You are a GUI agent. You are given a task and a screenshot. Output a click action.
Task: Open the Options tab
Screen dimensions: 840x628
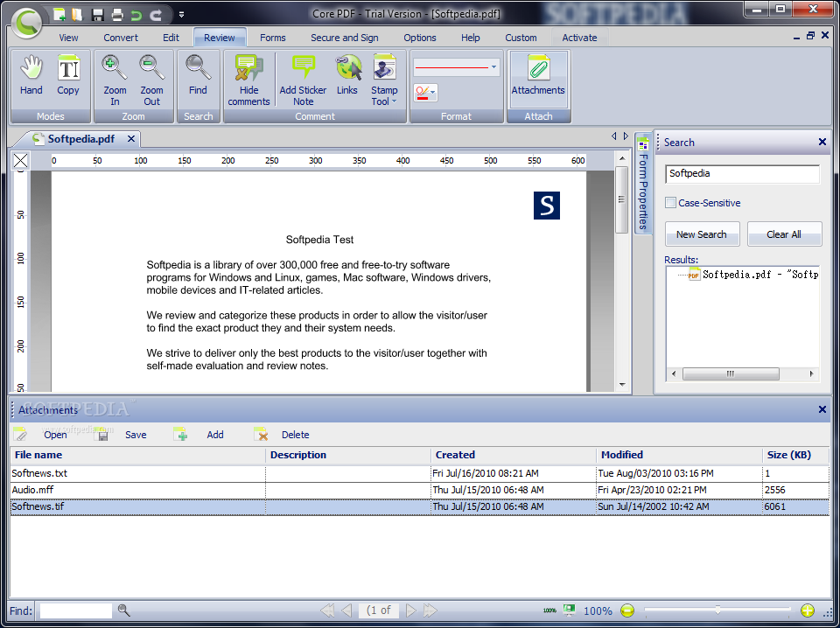pyautogui.click(x=419, y=38)
